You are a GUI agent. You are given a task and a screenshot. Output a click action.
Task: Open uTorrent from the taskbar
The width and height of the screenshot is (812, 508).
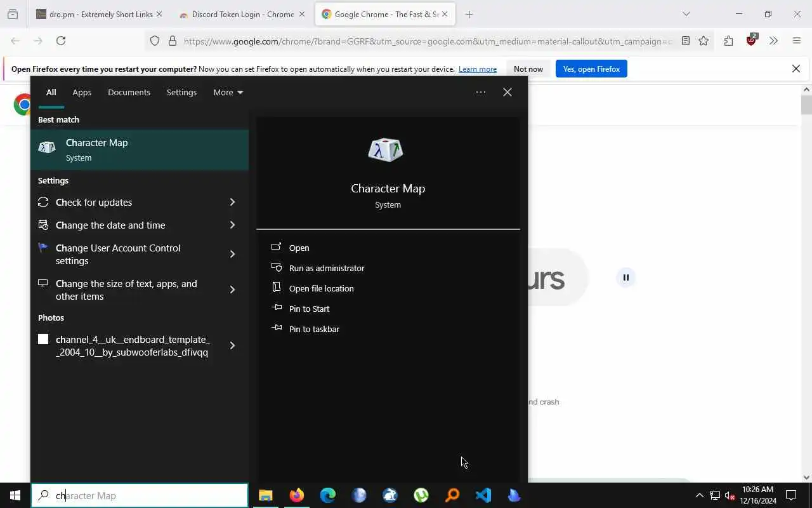[x=421, y=495]
